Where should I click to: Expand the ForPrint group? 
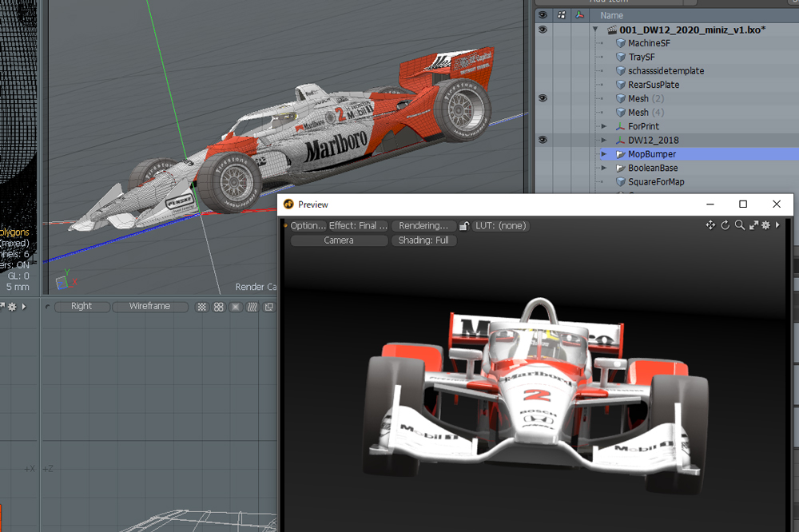click(604, 126)
